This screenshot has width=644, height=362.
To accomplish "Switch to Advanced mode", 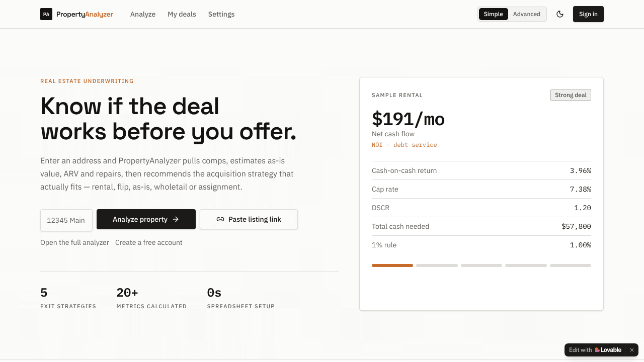I will [527, 14].
